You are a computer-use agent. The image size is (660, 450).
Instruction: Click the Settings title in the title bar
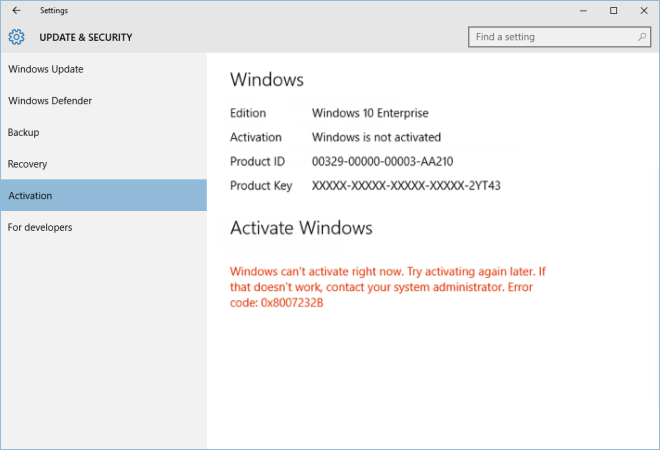coord(55,10)
